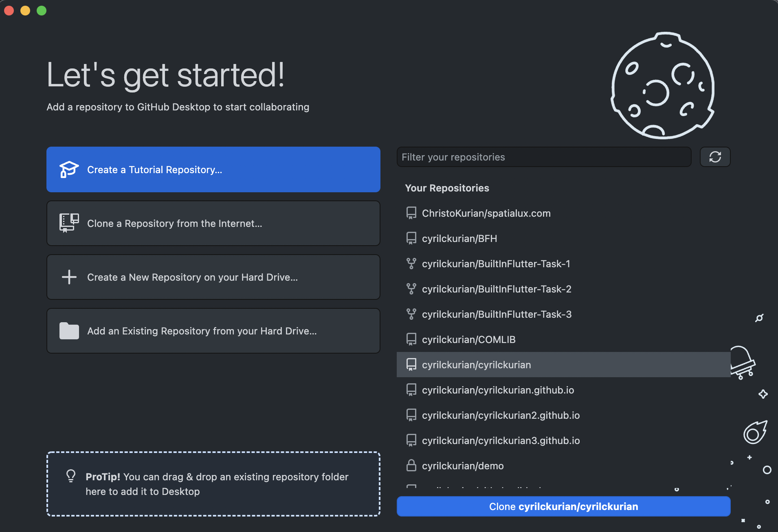Click Add an Existing Repository from your Hard Drive
The width and height of the screenshot is (778, 532).
tap(213, 331)
